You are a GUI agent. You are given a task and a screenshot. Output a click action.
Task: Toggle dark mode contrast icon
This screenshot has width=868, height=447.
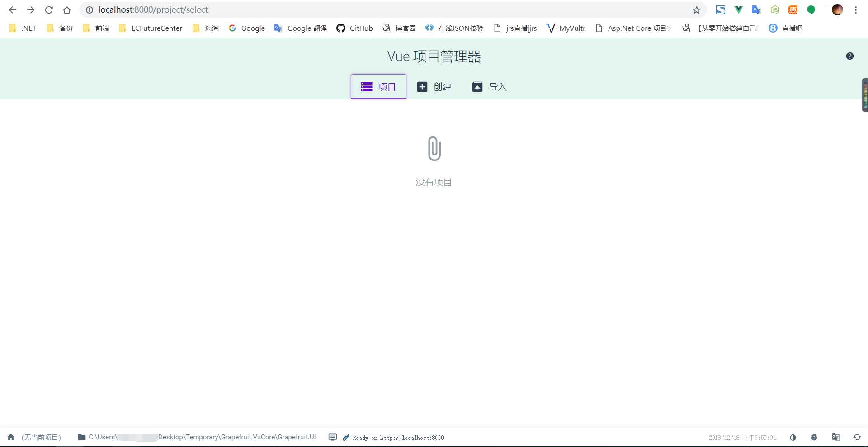tap(793, 437)
